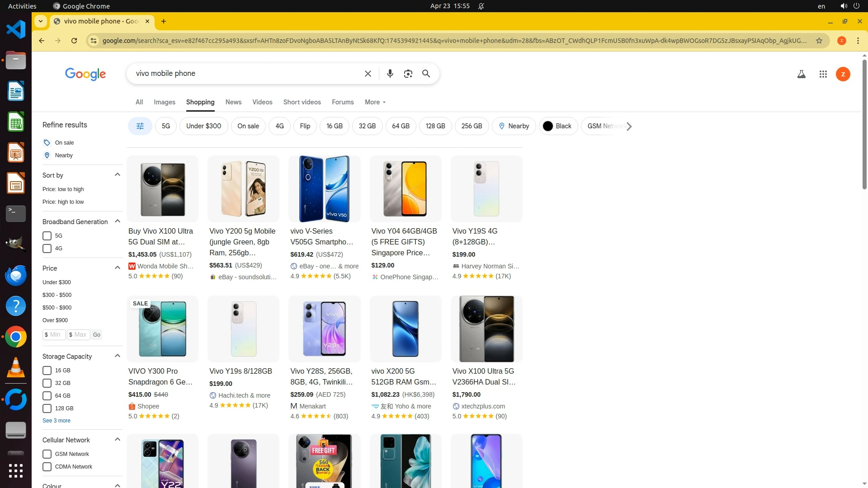
Task: Bookmark this page with star icon
Action: tap(819, 41)
